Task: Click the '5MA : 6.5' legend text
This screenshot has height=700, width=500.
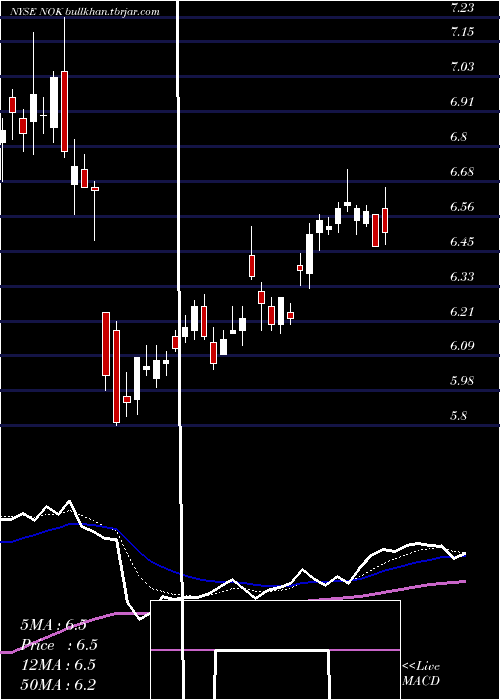Action: (x=53, y=625)
